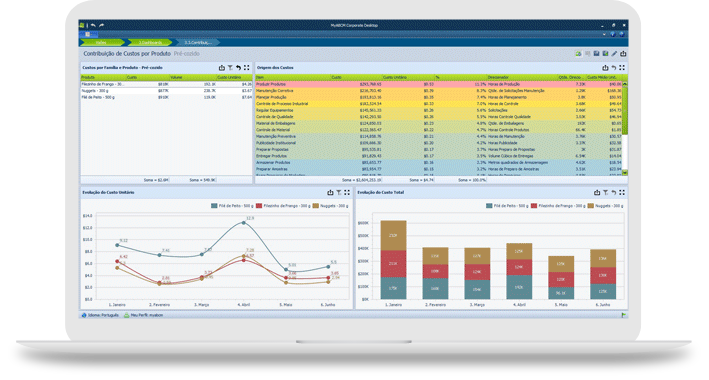Open filter in Custos por Família panel
Viewport: 709px width, 380px height.
tap(230, 68)
